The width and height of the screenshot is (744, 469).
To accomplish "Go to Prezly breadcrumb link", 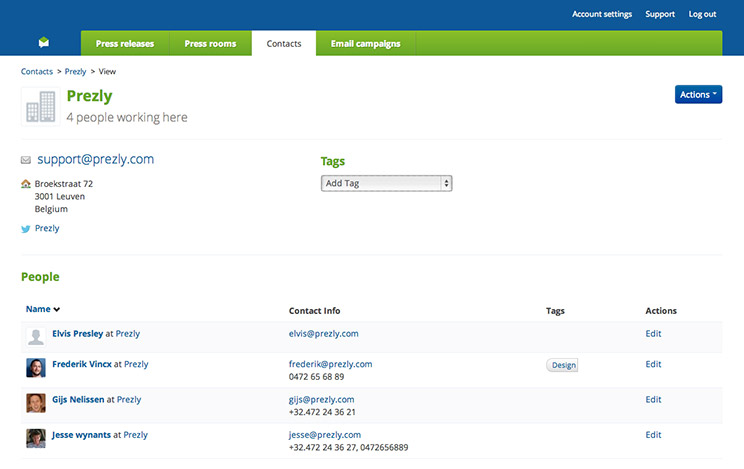I will 75,71.
